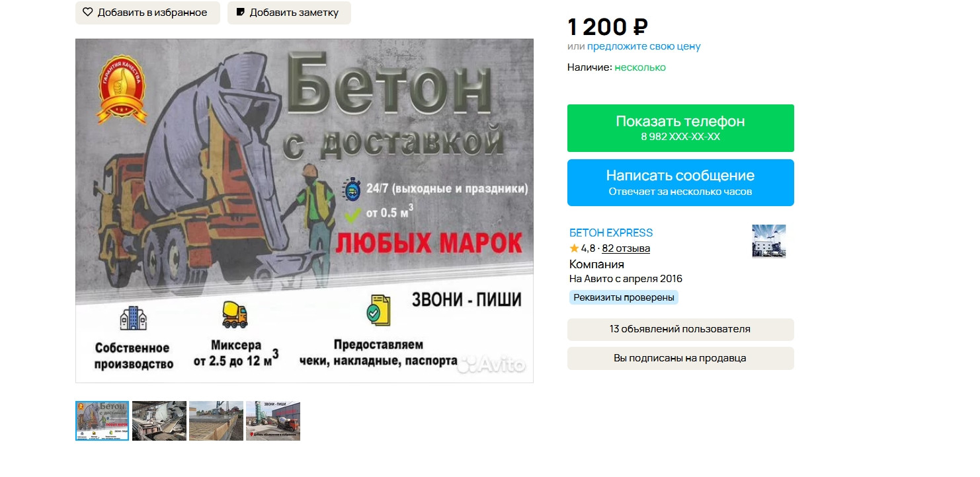
Task: Click the heart icon to add to favorites
Action: [x=88, y=13]
